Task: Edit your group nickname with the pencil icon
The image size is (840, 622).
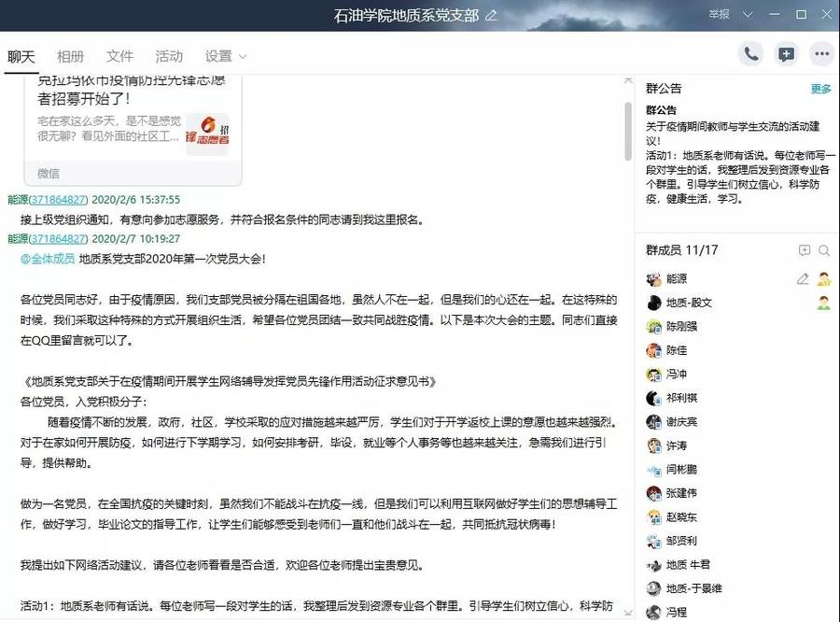Action: coord(801,278)
